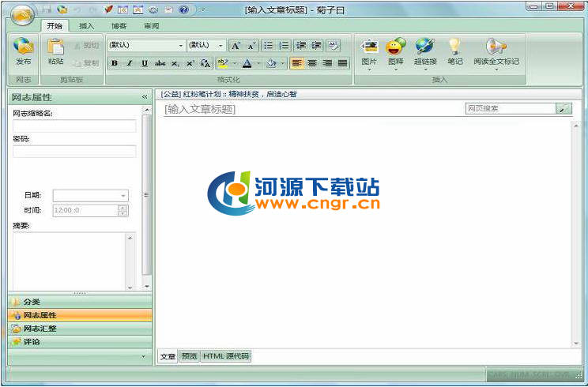Switch to the 博客 ribbon tab
The height and width of the screenshot is (387, 588).
(119, 25)
